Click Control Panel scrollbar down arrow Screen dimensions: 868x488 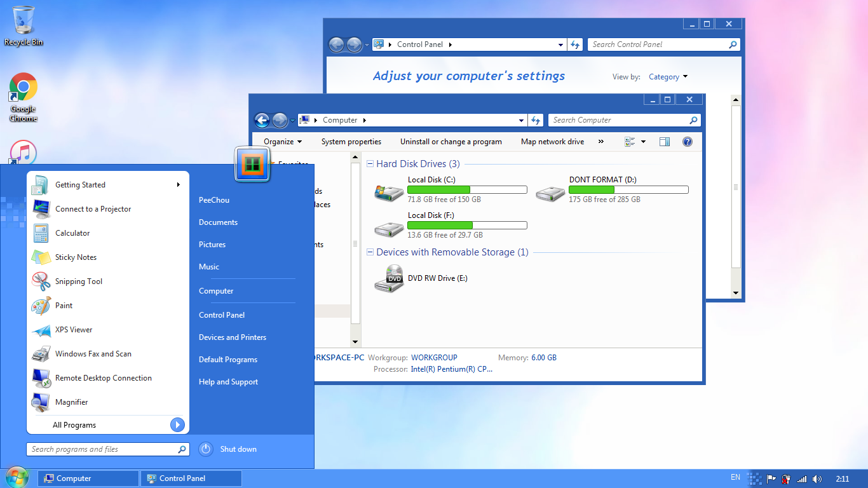[x=736, y=293]
